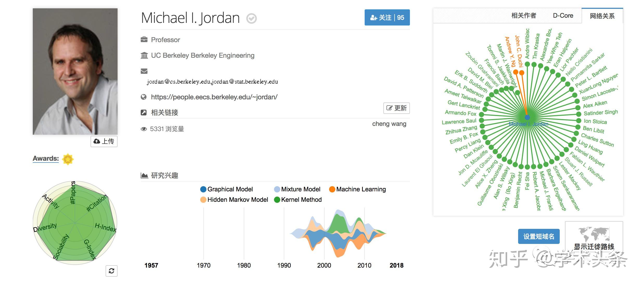Viewport: 644px width, 285px height.
Task: Click the related links arrow icon
Action: pos(144,113)
